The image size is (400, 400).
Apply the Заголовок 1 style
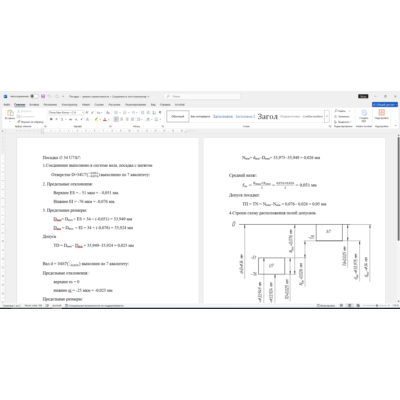(x=223, y=116)
